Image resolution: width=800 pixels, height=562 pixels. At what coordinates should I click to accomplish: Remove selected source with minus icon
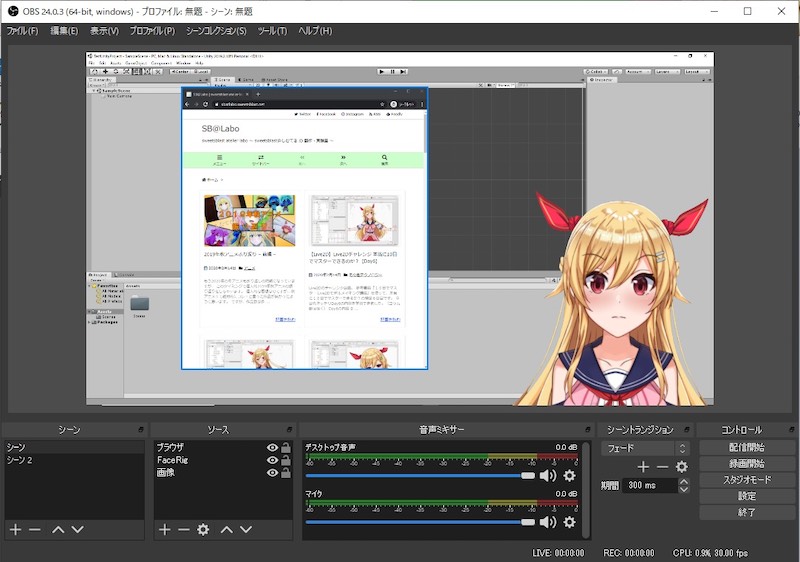(184, 529)
